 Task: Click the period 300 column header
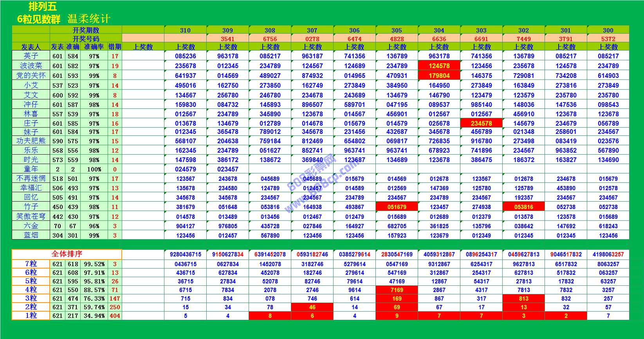[608, 30]
